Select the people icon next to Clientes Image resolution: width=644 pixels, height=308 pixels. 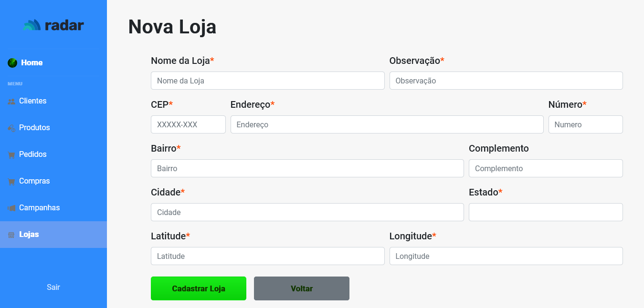11,101
